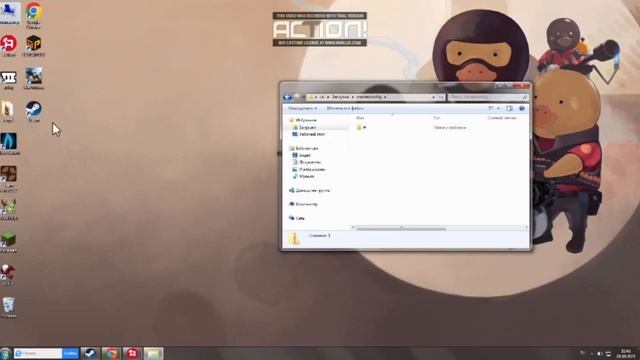The image size is (640, 360).
Task: Click the Explorer change view icon
Action: 491,108
